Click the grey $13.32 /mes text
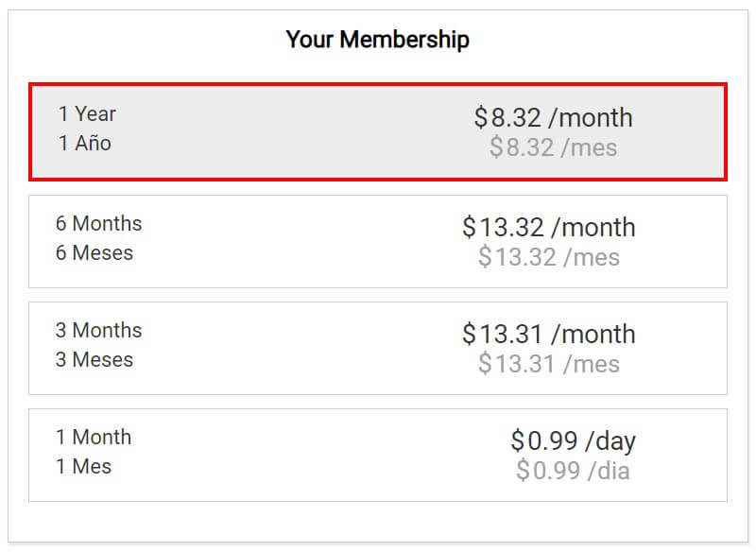The height and width of the screenshot is (552, 756). (x=549, y=256)
